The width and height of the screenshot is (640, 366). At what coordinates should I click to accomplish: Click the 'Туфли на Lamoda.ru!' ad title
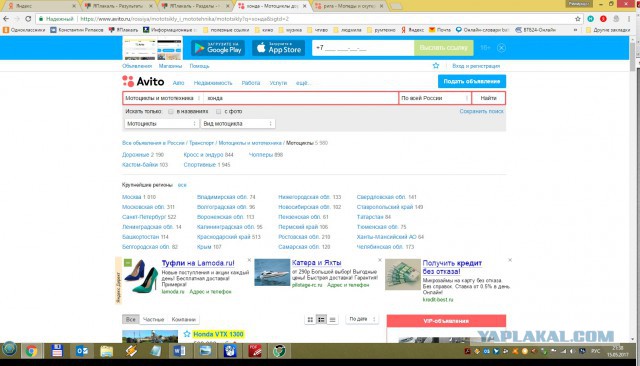[x=198, y=263]
